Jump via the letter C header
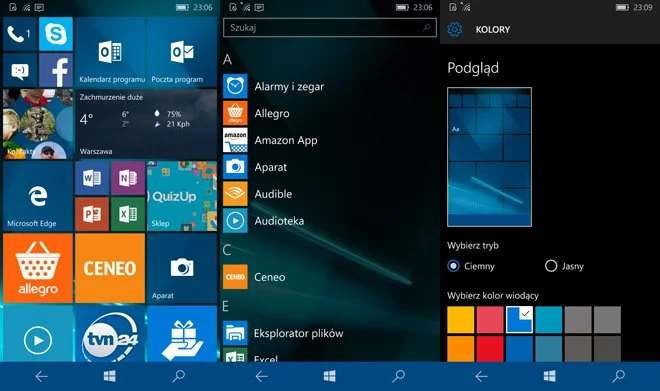 click(227, 250)
